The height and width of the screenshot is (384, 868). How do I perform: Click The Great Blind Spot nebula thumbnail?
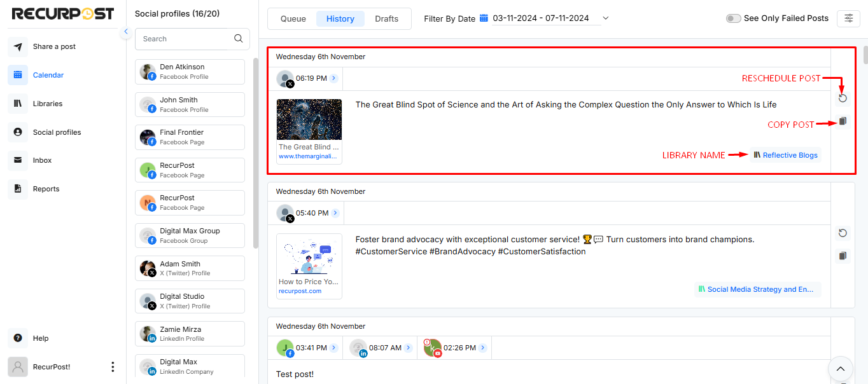coord(309,120)
